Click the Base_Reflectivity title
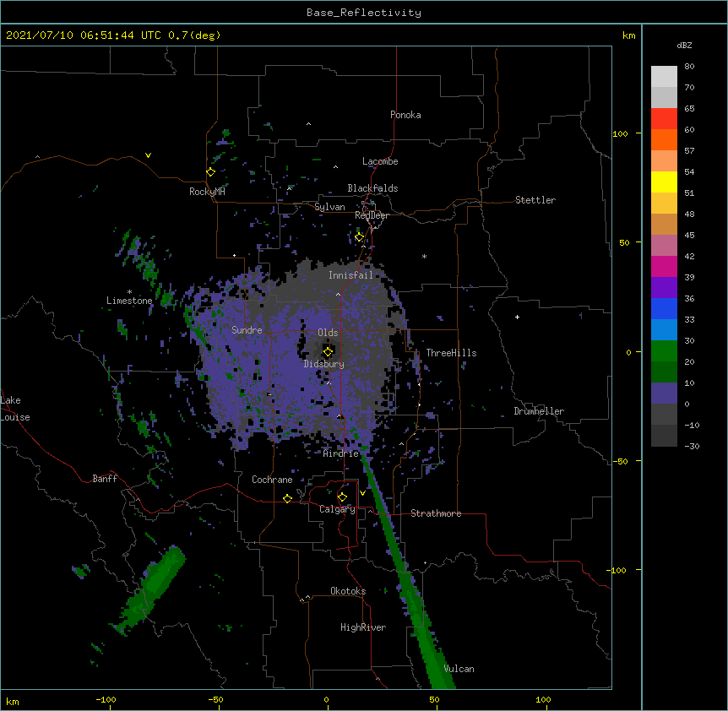The image size is (728, 711). click(x=364, y=13)
